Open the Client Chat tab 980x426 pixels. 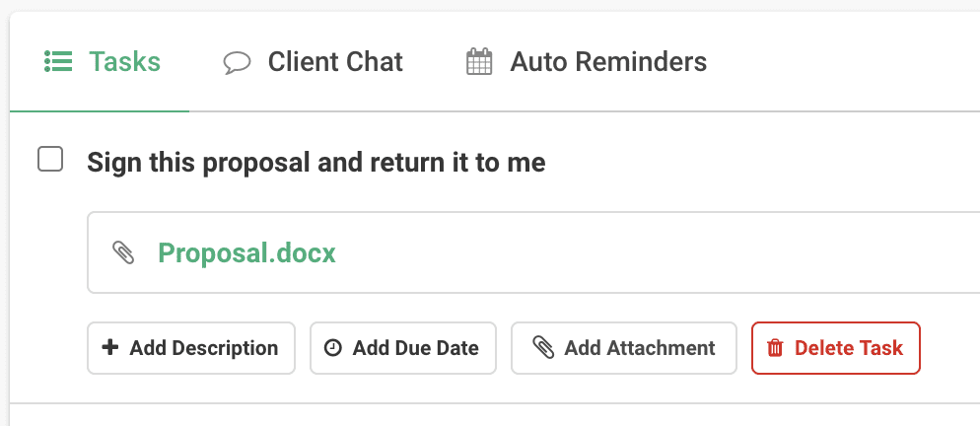click(x=314, y=62)
